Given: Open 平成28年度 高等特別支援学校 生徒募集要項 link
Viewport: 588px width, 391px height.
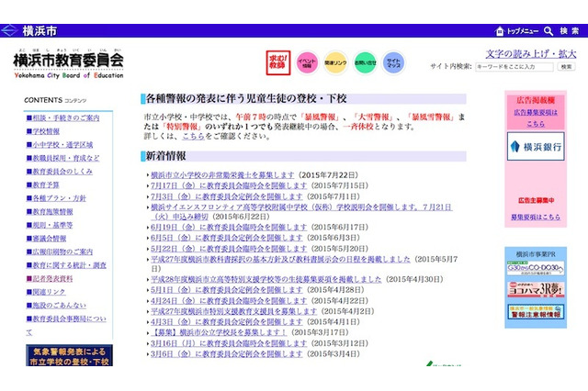Looking at the screenshot, I should click(266, 279).
